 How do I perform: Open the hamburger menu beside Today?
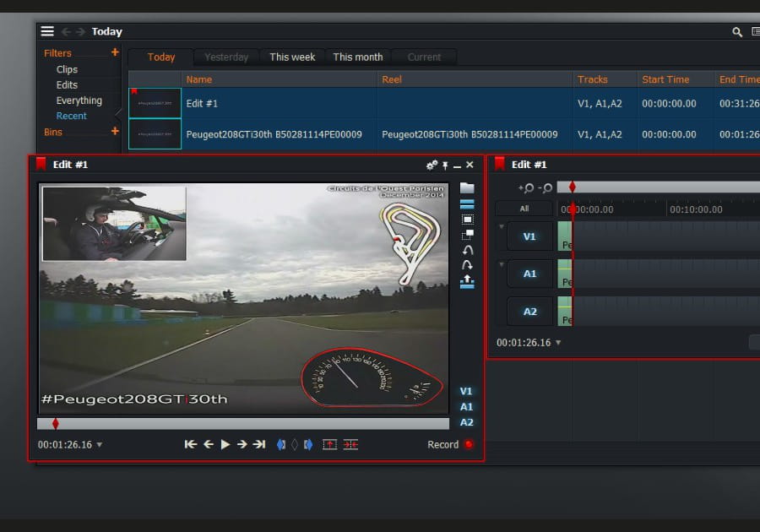click(x=47, y=31)
